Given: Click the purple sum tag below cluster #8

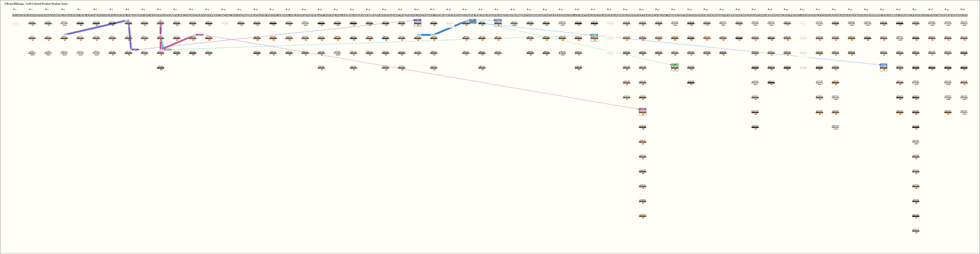Looking at the screenshot, I should 135,49.
